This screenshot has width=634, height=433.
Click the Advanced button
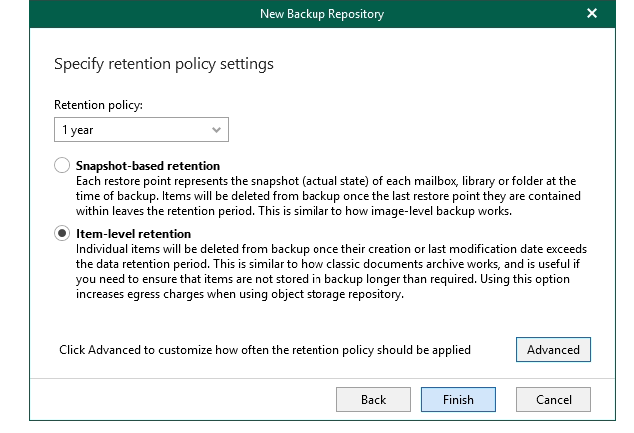tap(553, 349)
